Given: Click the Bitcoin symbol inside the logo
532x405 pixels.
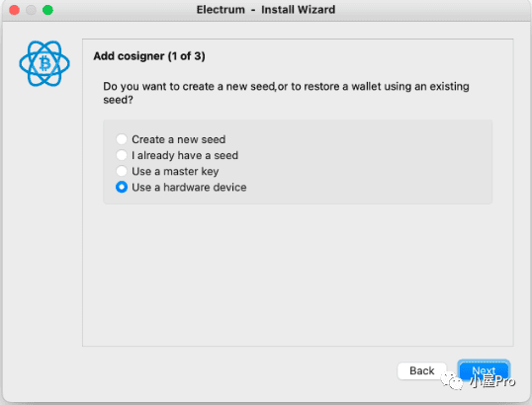Looking at the screenshot, I should coord(44,63).
